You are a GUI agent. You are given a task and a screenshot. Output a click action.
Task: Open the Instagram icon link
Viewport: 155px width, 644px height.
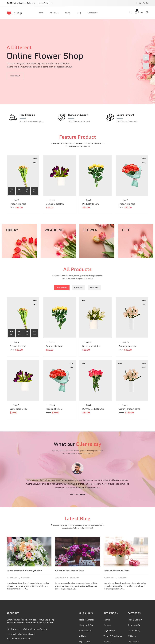click(x=144, y=3)
